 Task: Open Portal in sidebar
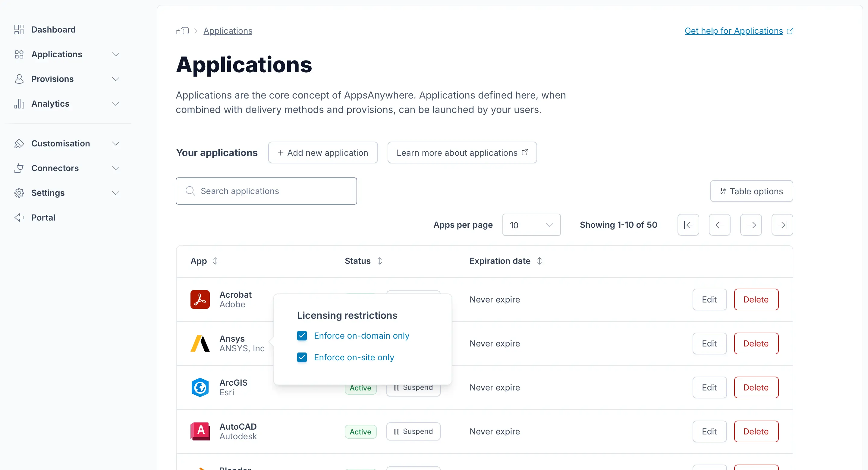click(43, 218)
